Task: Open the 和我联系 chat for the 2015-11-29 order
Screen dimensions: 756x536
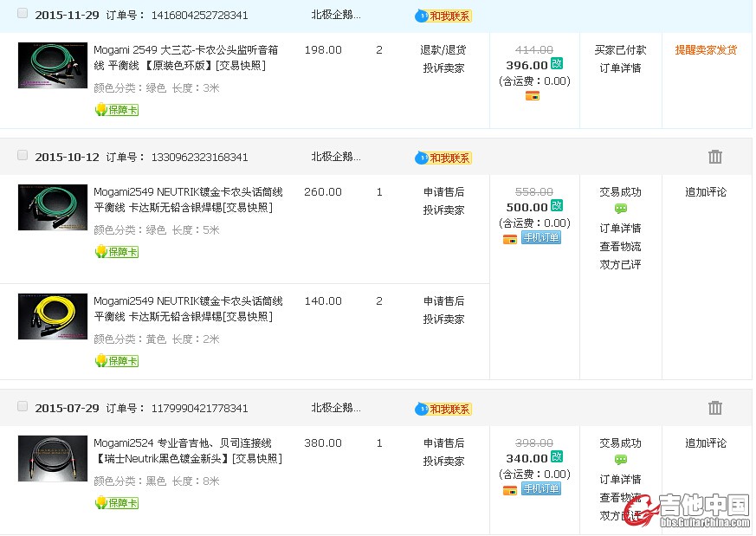Action: (x=444, y=16)
